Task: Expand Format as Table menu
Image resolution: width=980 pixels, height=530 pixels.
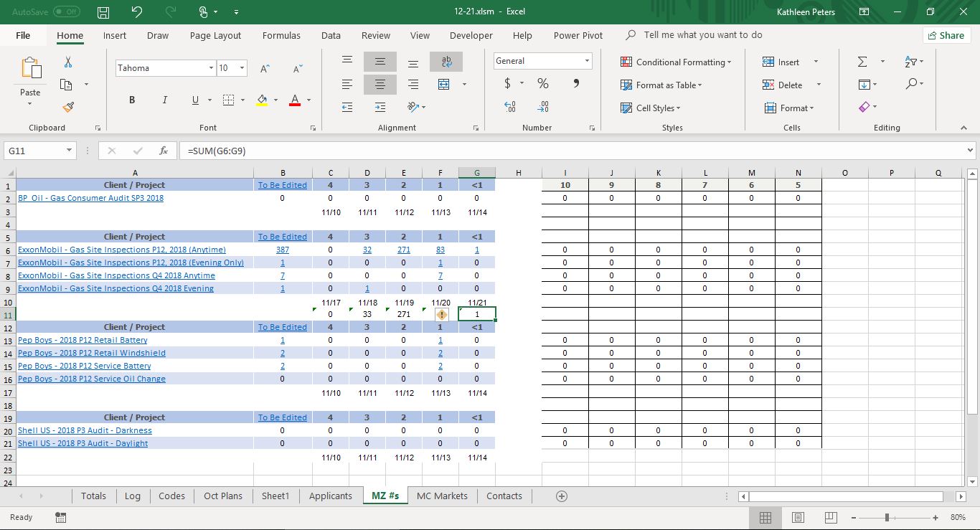Action: 661,85
